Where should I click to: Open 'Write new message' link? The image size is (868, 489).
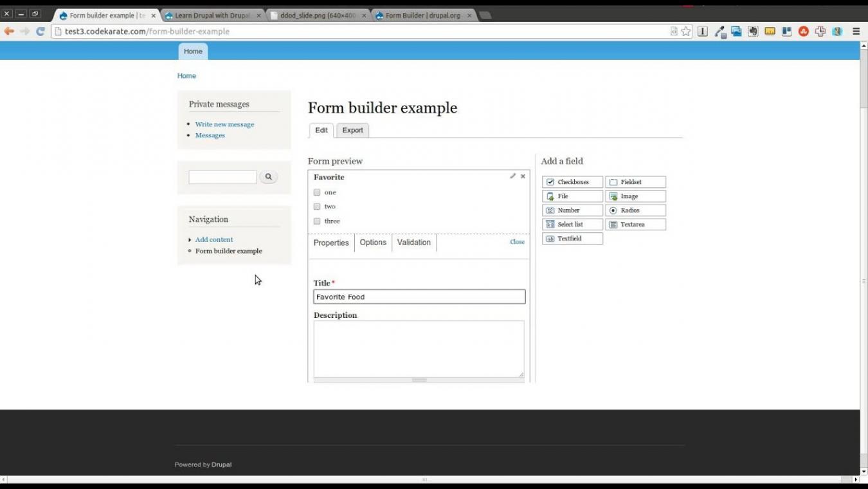point(224,124)
